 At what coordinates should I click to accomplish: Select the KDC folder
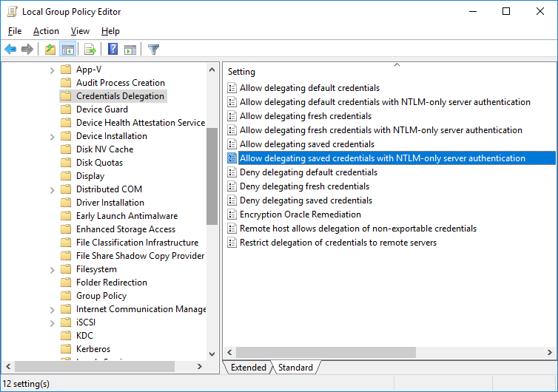pyautogui.click(x=84, y=336)
